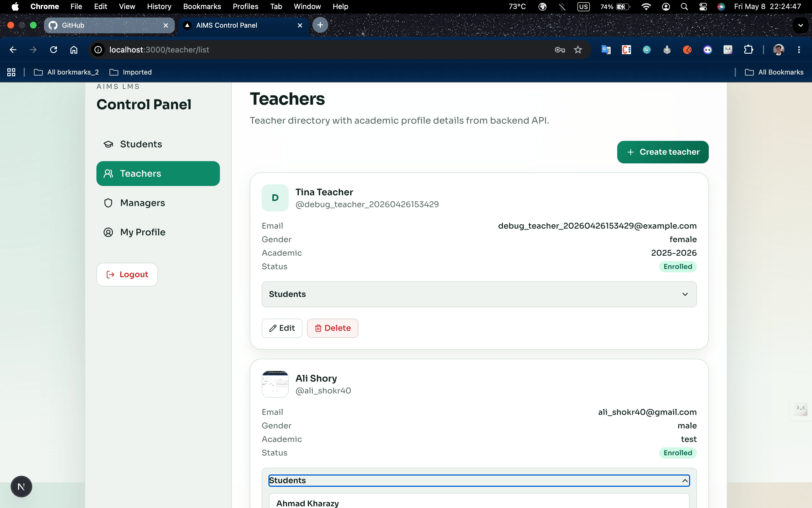Click ali_shokr40@gmail.com email value
812x508 pixels.
647,412
